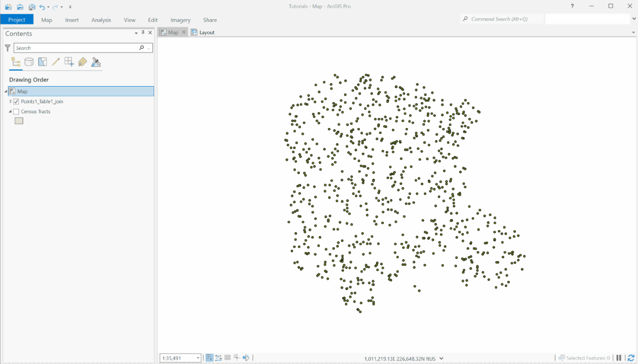Select the List By Snapping icon

pyautogui.click(x=69, y=62)
